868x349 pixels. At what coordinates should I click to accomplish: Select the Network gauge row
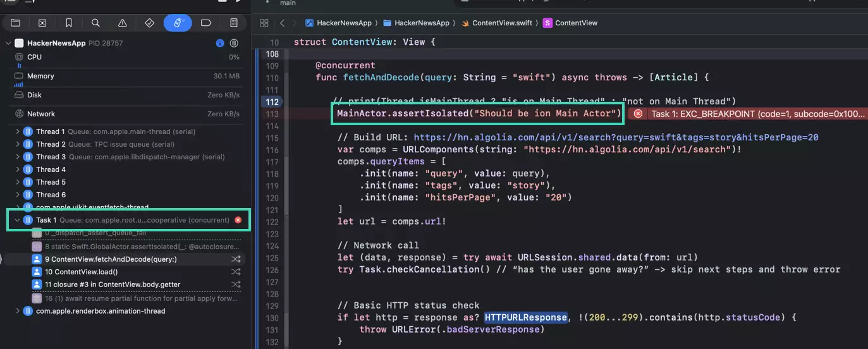126,114
